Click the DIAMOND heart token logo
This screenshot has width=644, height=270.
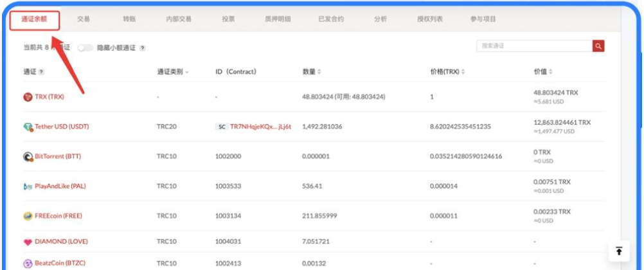click(28, 242)
